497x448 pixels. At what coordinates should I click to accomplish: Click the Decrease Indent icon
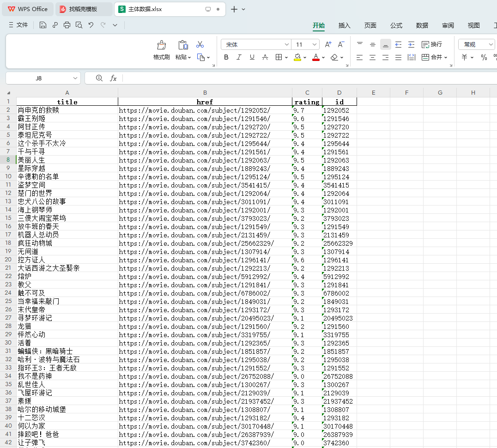[399, 44]
